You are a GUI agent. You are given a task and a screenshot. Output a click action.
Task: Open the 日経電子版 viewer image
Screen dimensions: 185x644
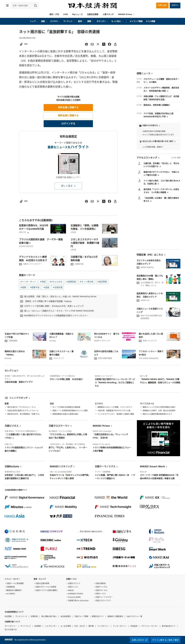point(68,163)
